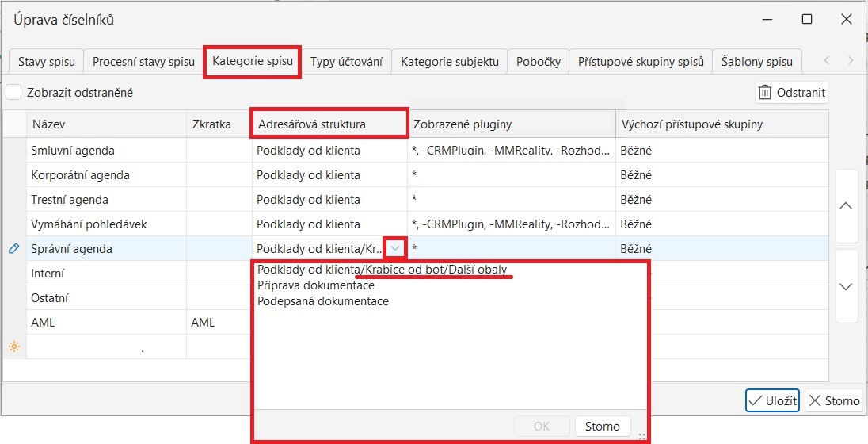
Task: Open the Typy účtování tab
Action: (x=346, y=61)
